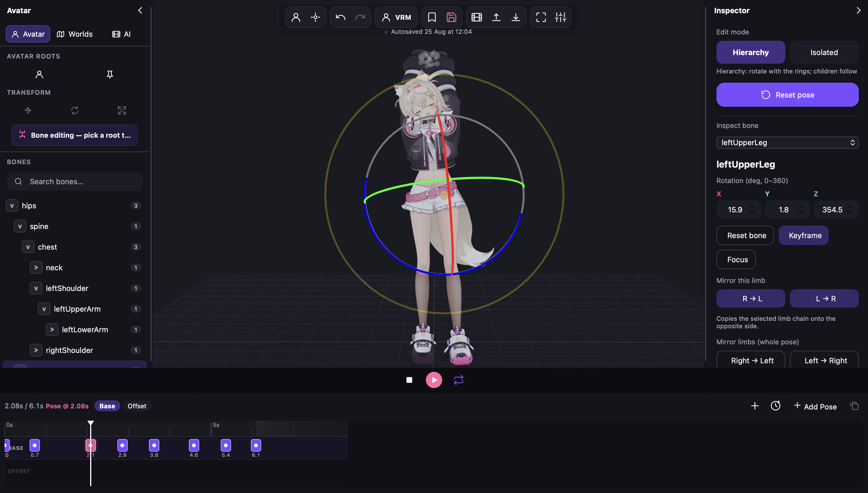Click the avatar person icon in the top toolbar

(296, 17)
